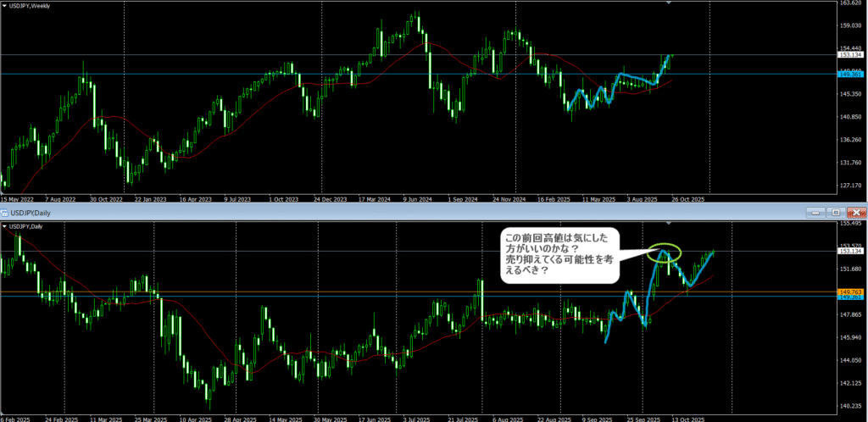This screenshot has height=422, width=868.
Task: Click the 163.620 level on weekly price scale
Action: click(x=850, y=3)
